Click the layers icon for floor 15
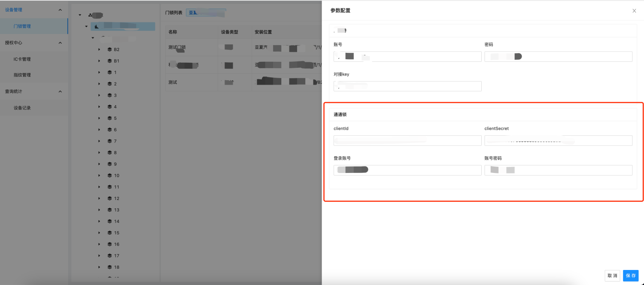644x285 pixels. (109, 233)
